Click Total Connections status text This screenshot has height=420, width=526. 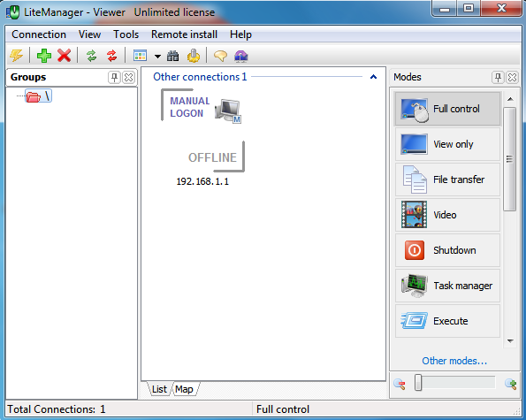tap(57, 409)
